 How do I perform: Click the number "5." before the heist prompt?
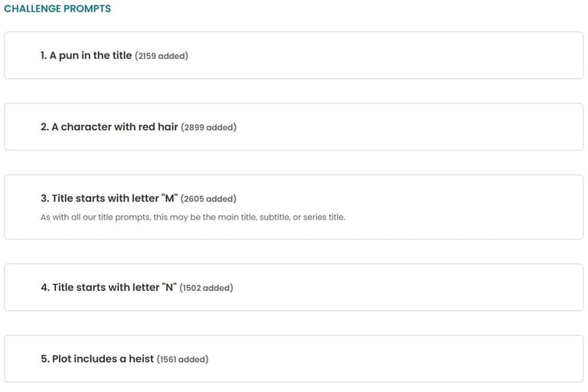(x=45, y=358)
